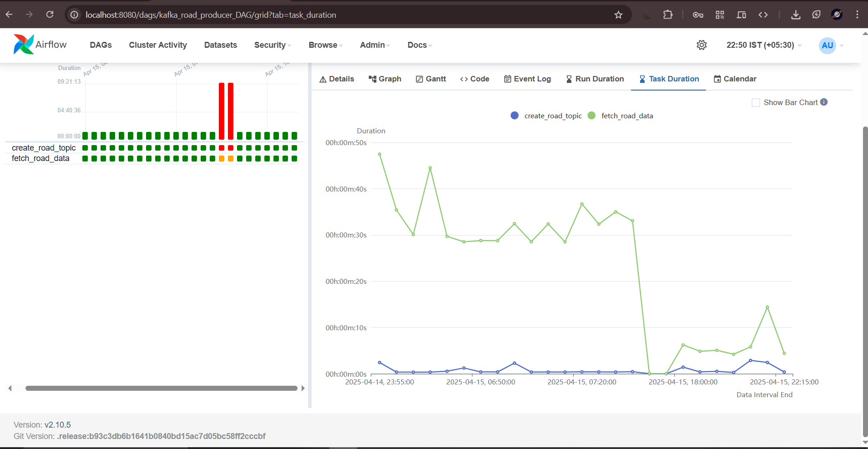868x449 pixels.
Task: Go to the DAGs page
Action: click(x=101, y=45)
